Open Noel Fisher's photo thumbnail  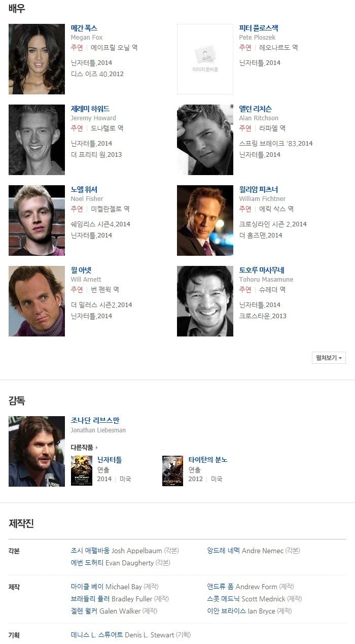(37, 220)
